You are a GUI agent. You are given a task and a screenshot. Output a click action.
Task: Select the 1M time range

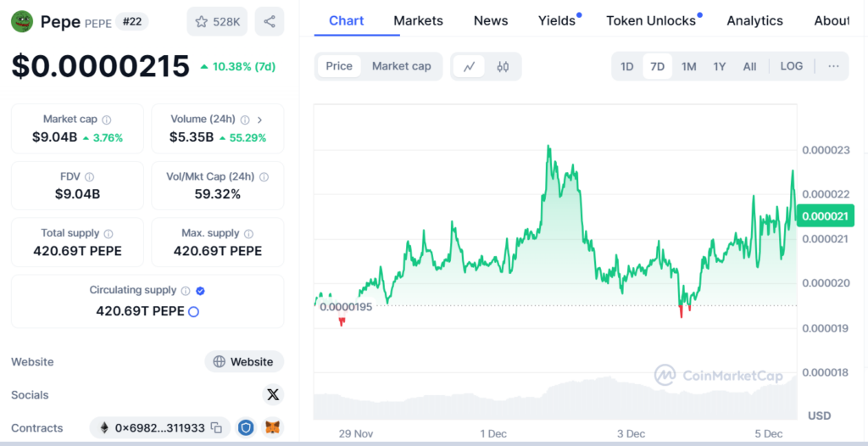689,66
